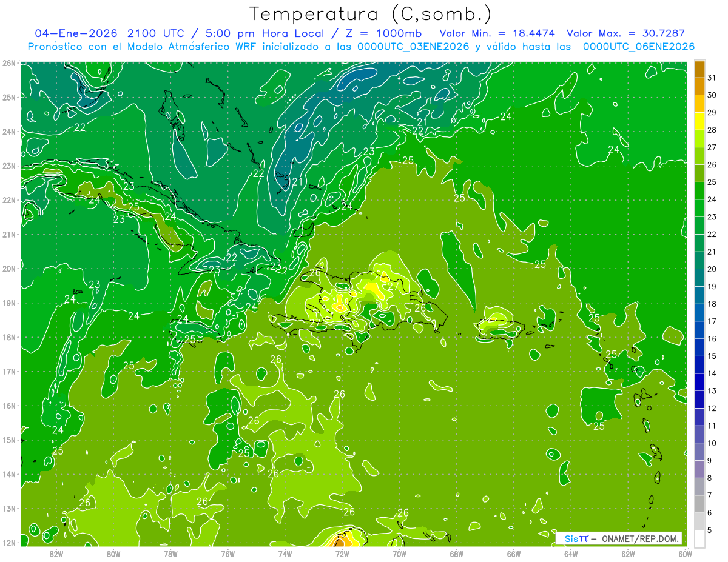Image resolution: width=728 pixels, height=562 pixels.
Task: Click "Valor Max. = 30.7287" value
Action: pyautogui.click(x=625, y=33)
